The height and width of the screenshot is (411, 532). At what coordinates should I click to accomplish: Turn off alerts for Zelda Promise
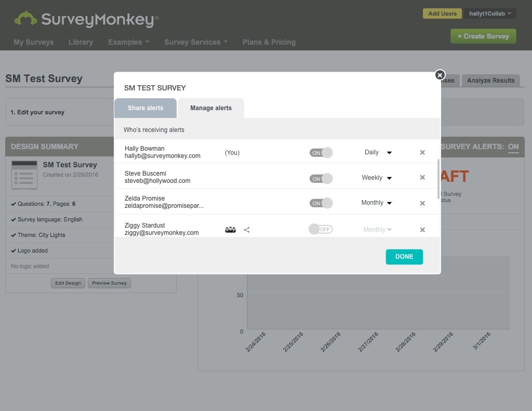pos(321,203)
